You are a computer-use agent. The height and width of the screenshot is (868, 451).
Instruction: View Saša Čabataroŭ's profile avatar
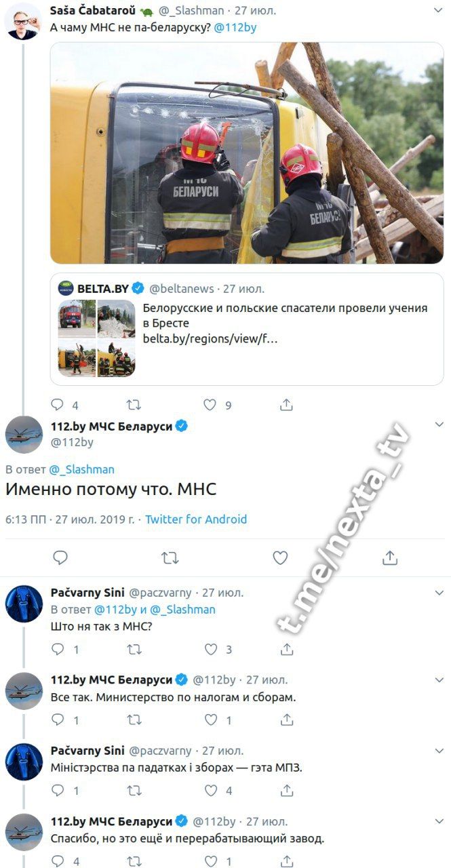click(x=23, y=21)
